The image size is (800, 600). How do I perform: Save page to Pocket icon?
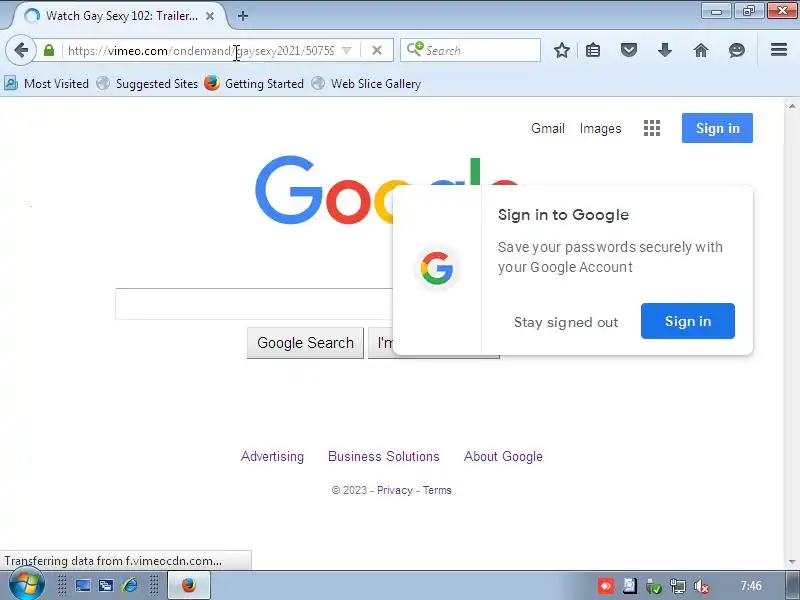point(629,50)
